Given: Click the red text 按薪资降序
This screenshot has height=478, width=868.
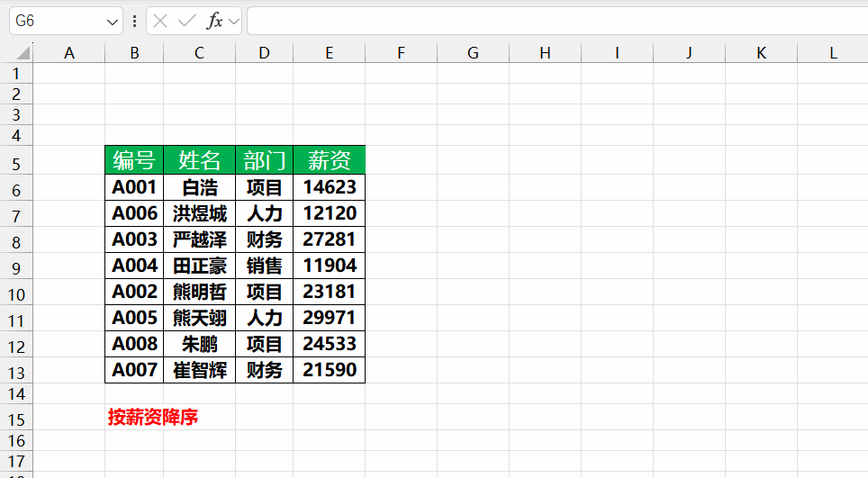Looking at the screenshot, I should [x=153, y=417].
